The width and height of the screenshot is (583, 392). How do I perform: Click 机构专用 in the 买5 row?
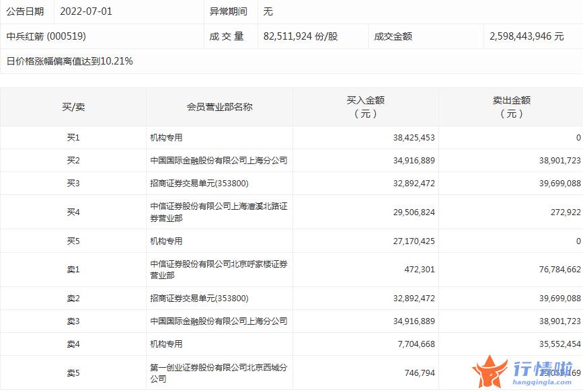[166, 241]
